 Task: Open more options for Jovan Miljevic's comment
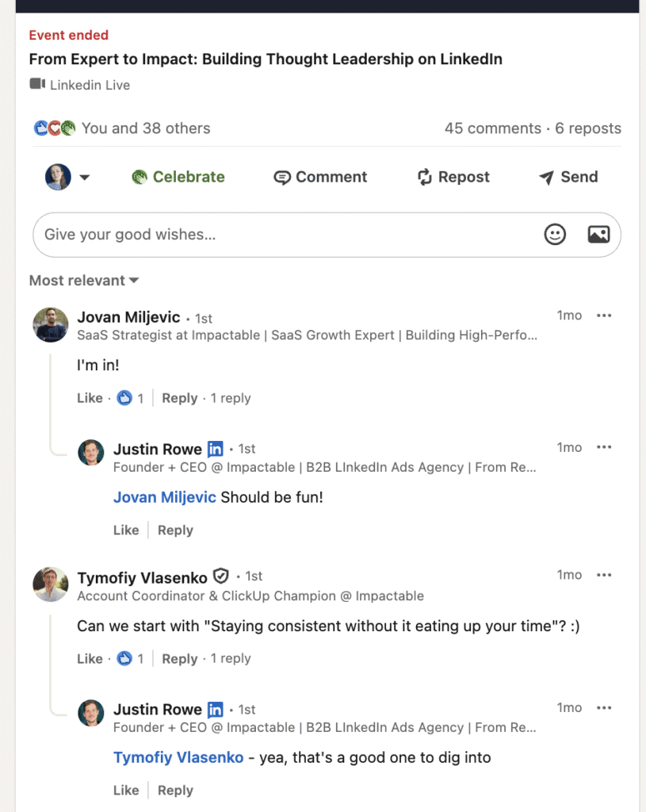point(604,316)
